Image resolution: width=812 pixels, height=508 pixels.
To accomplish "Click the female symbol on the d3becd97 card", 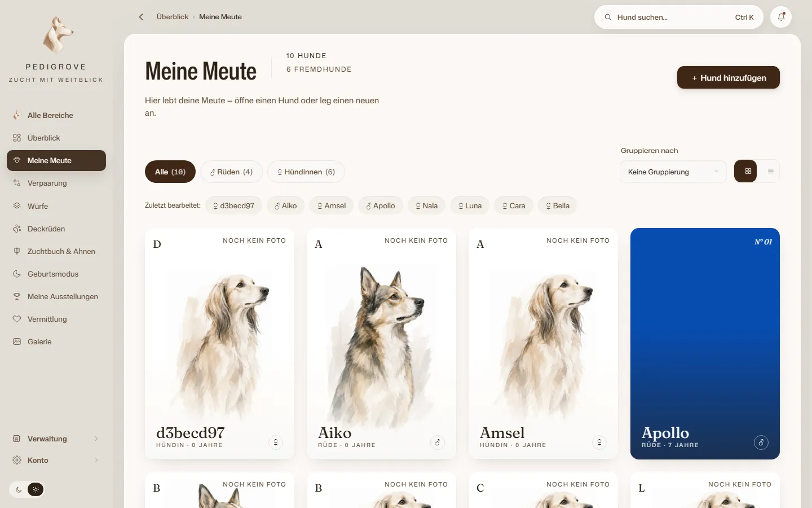I will [x=276, y=443].
